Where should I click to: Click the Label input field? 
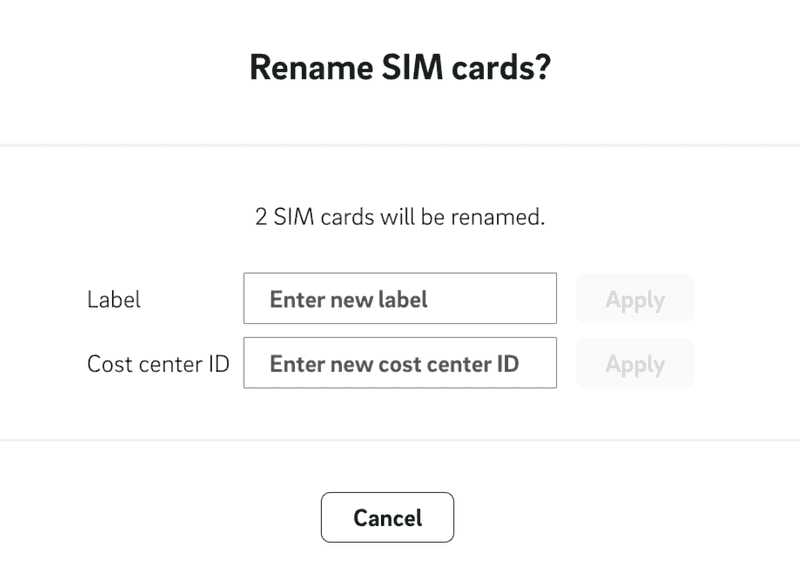pyautogui.click(x=399, y=299)
